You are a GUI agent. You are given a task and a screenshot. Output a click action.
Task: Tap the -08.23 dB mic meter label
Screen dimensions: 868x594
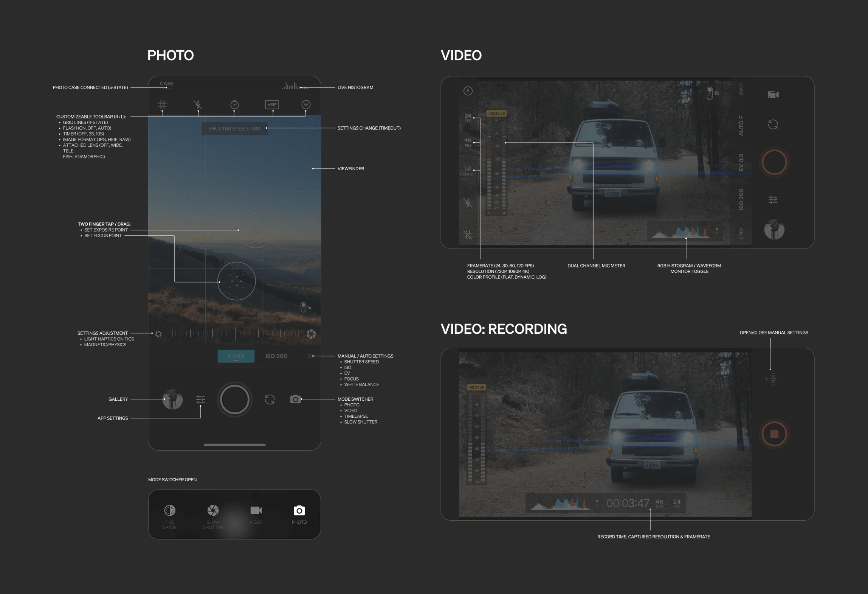click(x=496, y=114)
